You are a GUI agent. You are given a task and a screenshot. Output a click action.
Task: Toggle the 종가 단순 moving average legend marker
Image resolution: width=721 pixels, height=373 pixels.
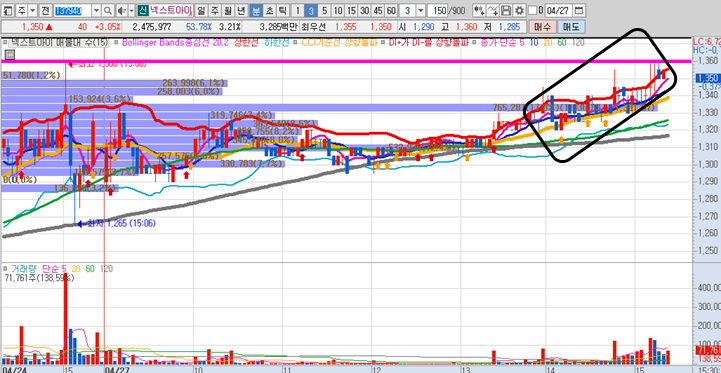[x=475, y=42]
